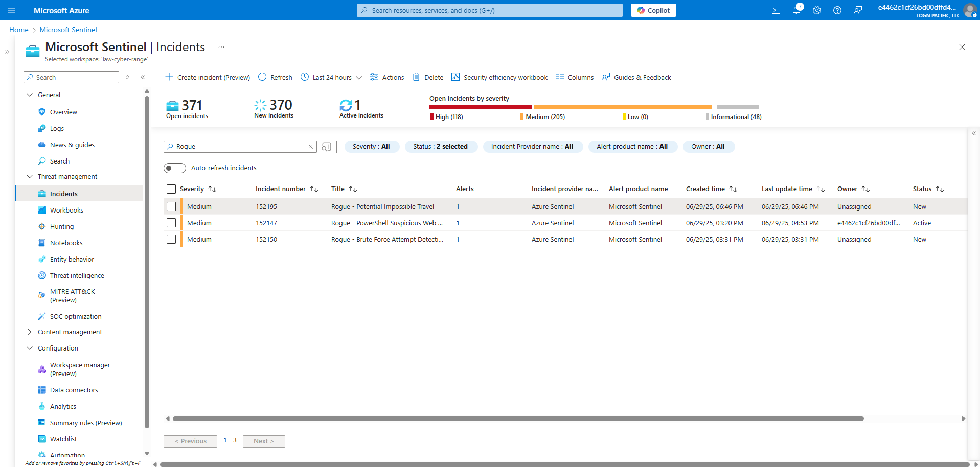The image size is (980, 467).
Task: Toggle Auto-refresh incidents switch
Action: [x=175, y=168]
